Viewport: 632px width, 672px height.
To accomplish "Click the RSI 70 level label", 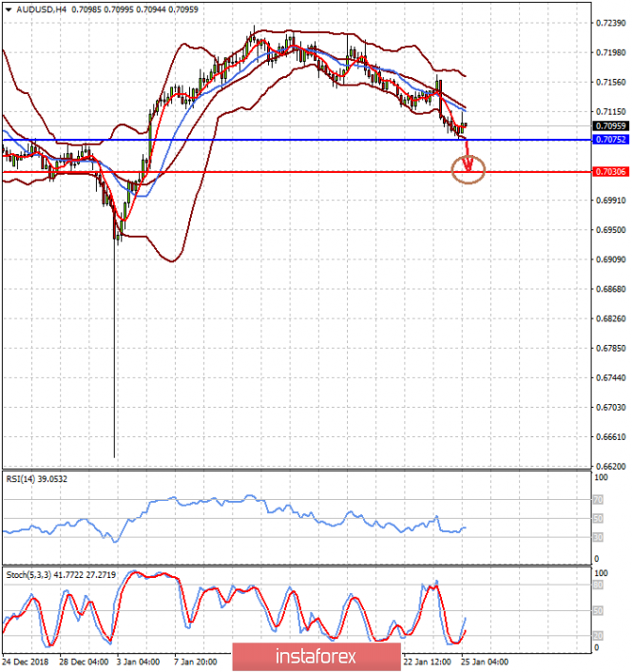I will [x=600, y=499].
